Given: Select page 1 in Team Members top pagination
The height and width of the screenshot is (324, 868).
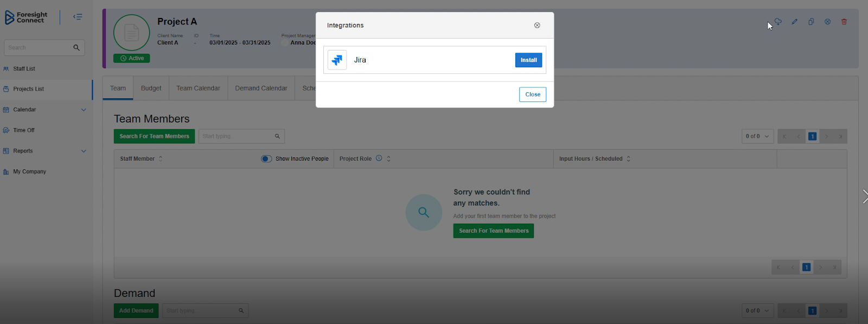Looking at the screenshot, I should pos(812,136).
